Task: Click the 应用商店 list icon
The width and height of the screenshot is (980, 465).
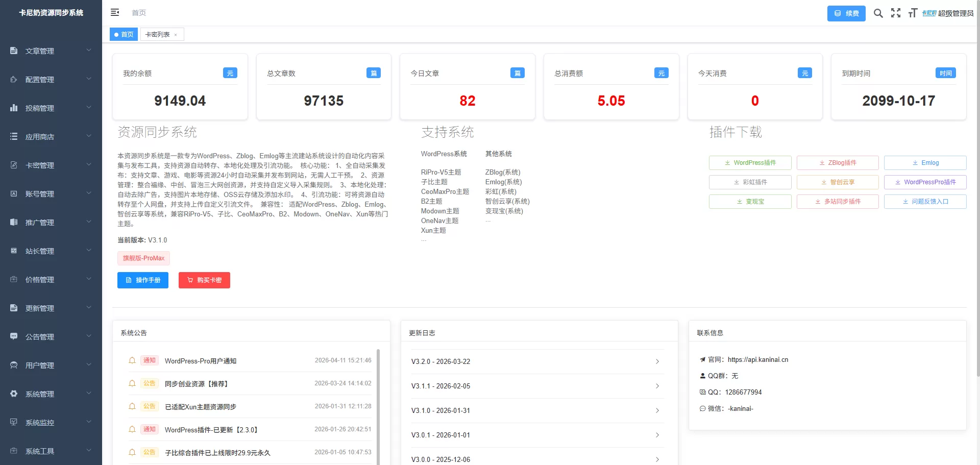Action: pos(14,137)
